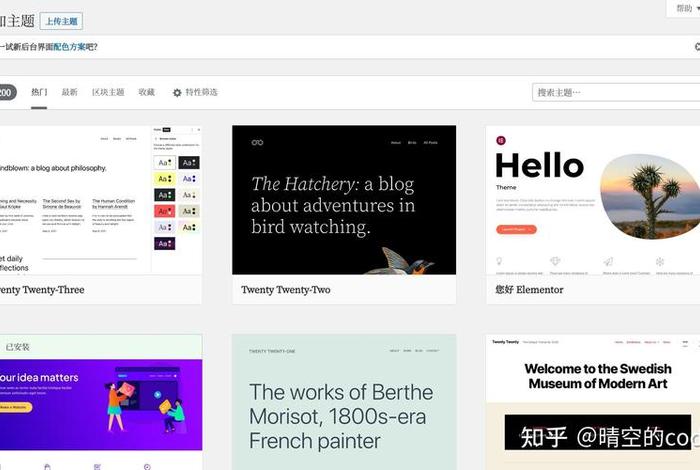Viewport: 700px width, 470px height.
Task: Click the red Aa style swatch
Action: [x=165, y=211]
